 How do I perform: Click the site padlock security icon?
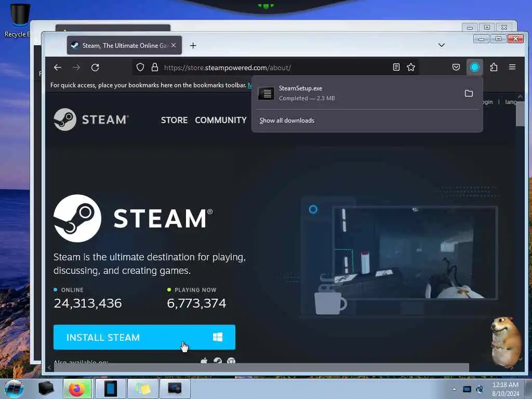tap(155, 67)
